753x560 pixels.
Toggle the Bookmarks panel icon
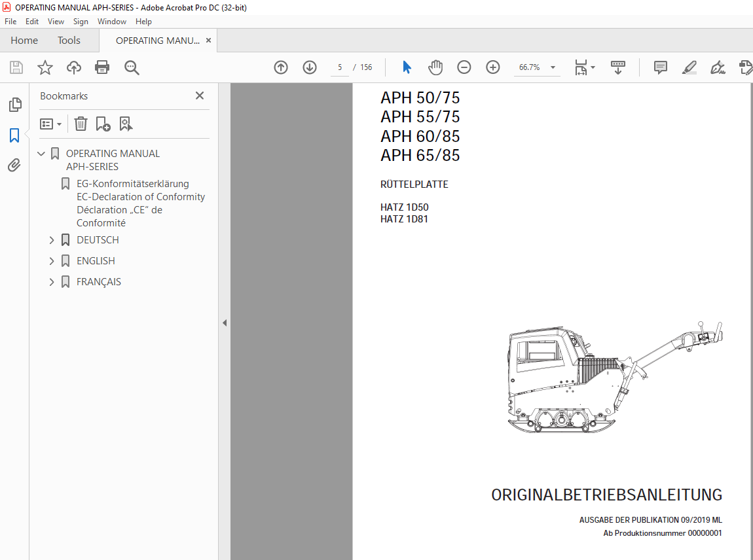[x=14, y=135]
